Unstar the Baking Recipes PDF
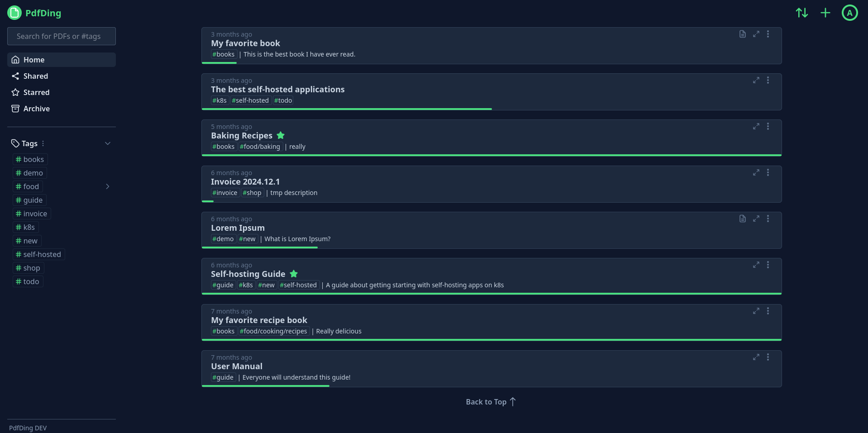868x433 pixels. (x=281, y=135)
